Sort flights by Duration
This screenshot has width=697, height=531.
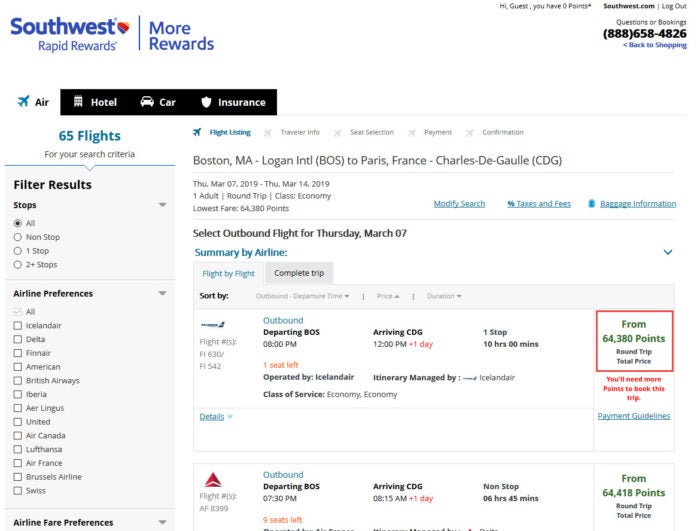444,296
